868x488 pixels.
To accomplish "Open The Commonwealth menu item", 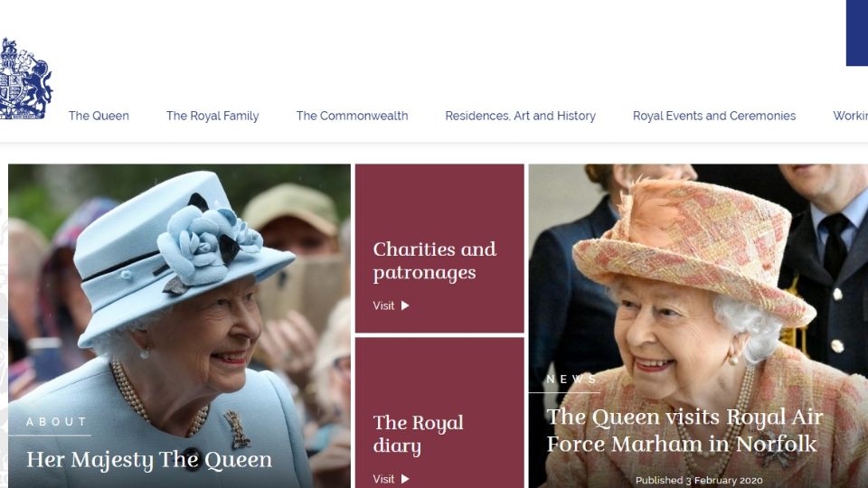I will click(352, 116).
